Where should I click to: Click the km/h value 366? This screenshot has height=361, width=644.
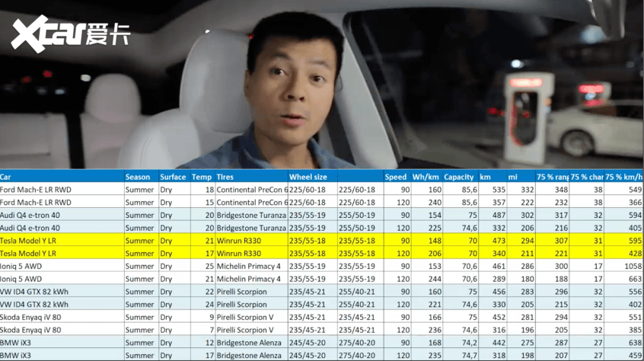pyautogui.click(x=635, y=203)
